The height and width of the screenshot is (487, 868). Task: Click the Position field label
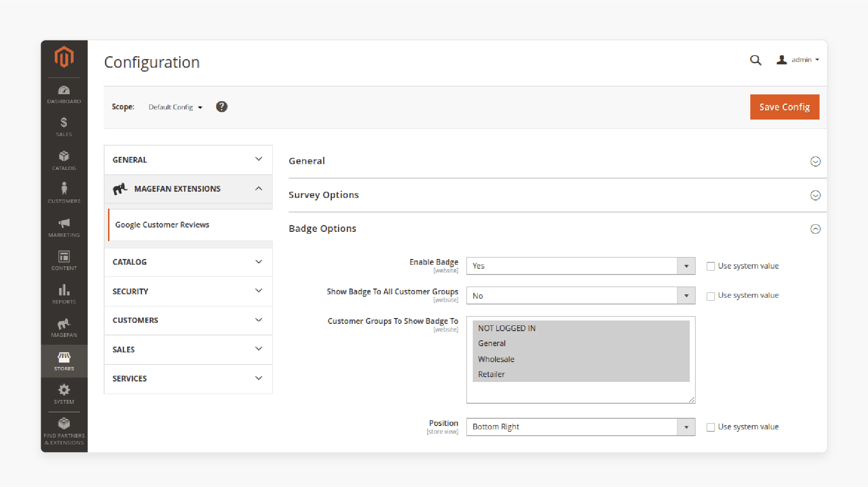pos(443,423)
